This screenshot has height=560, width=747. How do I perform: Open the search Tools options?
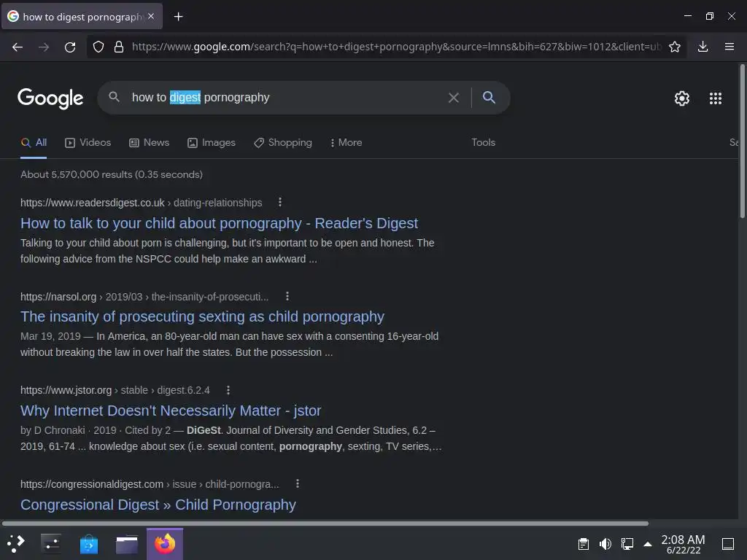483,142
